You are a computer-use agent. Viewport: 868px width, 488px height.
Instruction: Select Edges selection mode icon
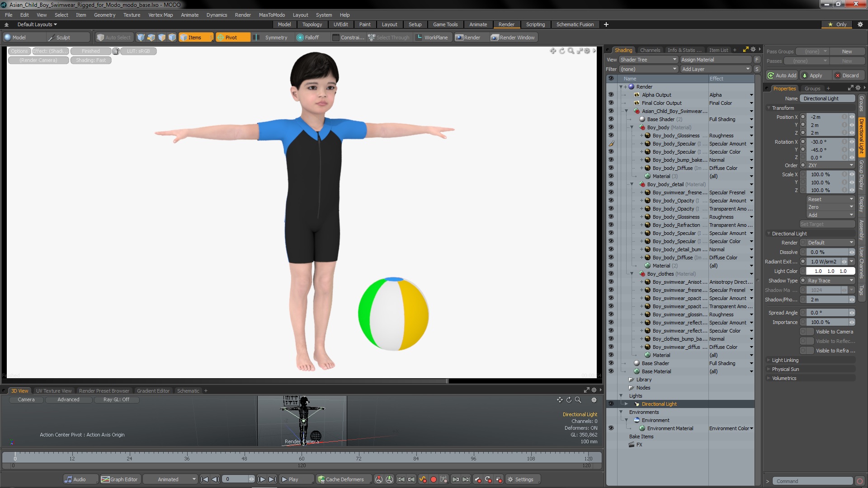[151, 38]
